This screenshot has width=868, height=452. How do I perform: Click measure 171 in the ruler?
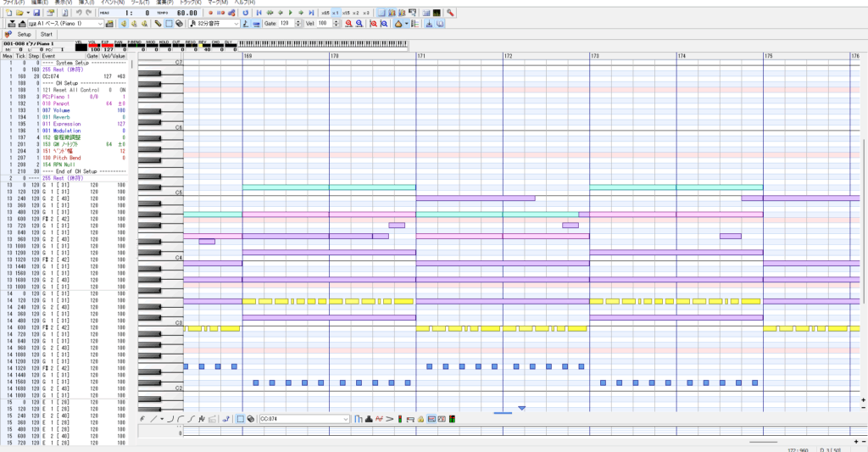[x=422, y=56]
